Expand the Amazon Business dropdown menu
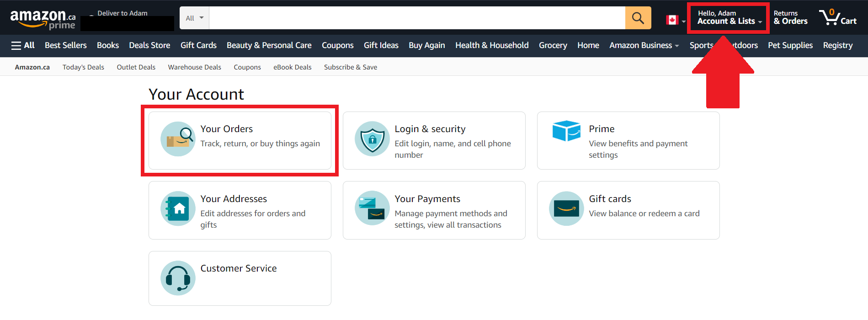Viewport: 868px width, 320px height. [x=644, y=45]
